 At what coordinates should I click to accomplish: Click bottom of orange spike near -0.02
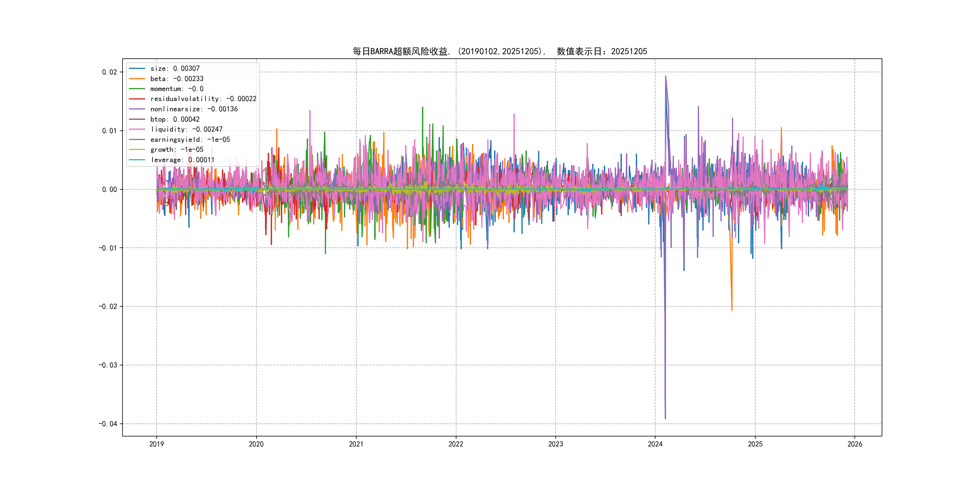tap(732, 310)
